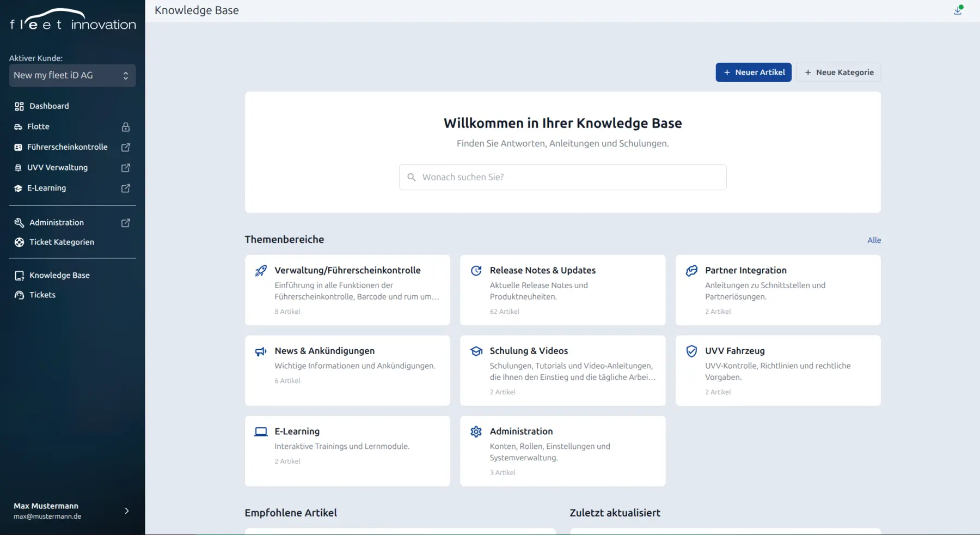The height and width of the screenshot is (535, 980).
Task: Click handshake icon of Partner Integration card
Action: 691,271
